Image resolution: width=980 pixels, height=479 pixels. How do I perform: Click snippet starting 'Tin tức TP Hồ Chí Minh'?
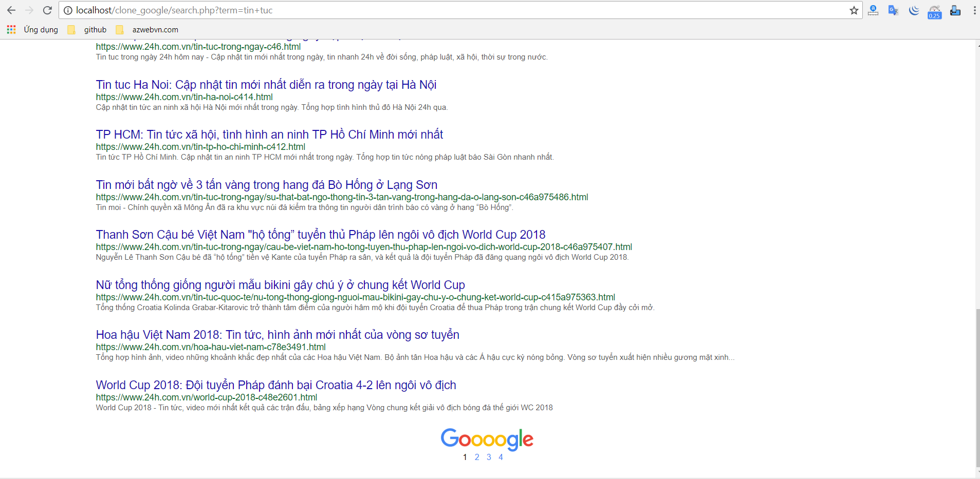[x=325, y=157]
